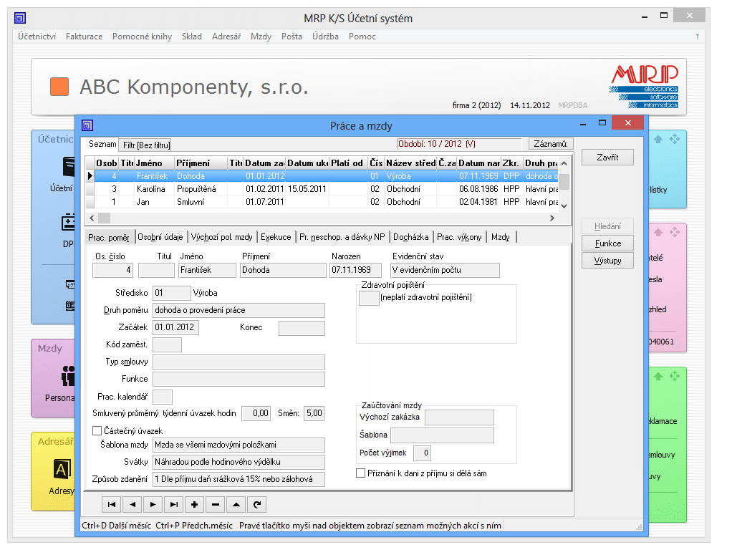This screenshot has width=737, height=560.
Task: Go to first record in navigator
Action: [x=112, y=505]
